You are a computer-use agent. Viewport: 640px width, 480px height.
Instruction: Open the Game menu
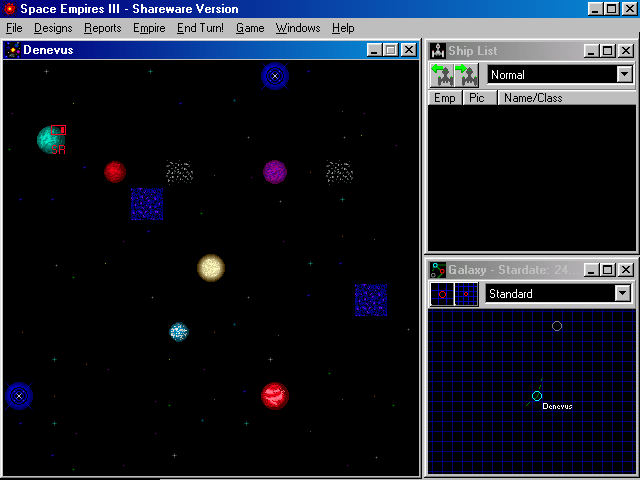pyautogui.click(x=250, y=28)
